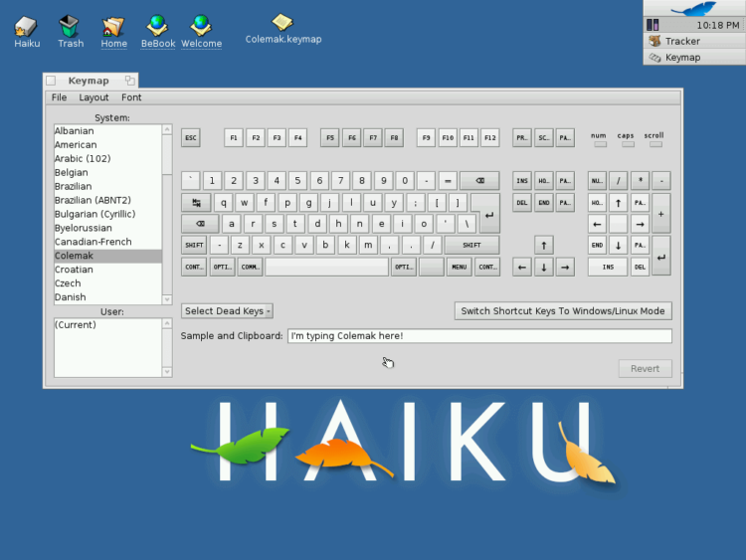
Task: Click the F12 key
Action: tap(490, 138)
